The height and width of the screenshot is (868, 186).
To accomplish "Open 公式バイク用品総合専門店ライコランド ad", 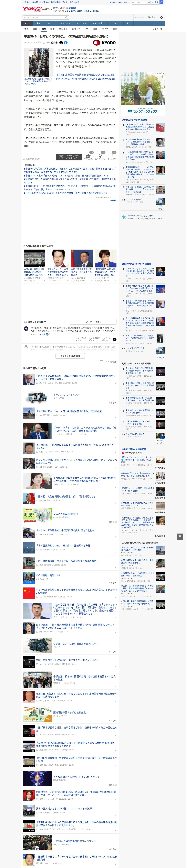I will pos(74,841).
